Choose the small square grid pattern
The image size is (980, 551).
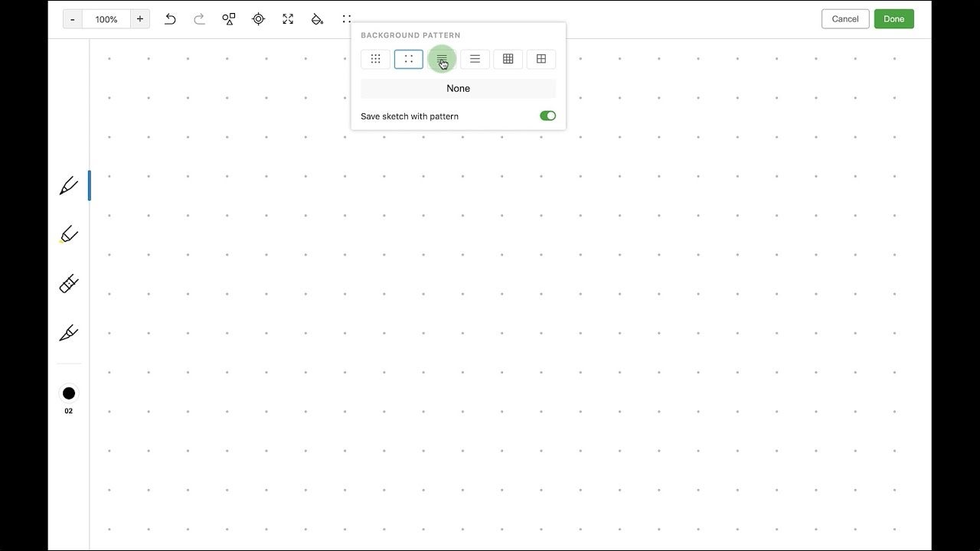coord(508,59)
